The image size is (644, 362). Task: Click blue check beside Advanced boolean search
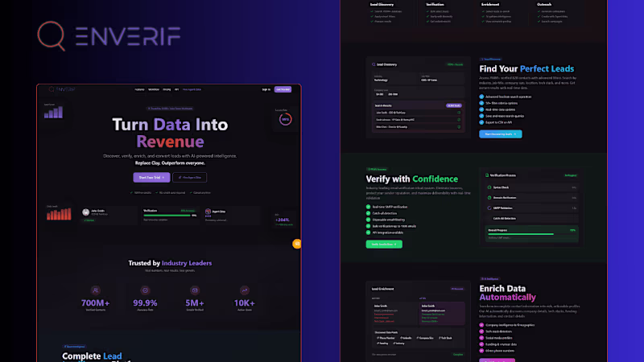481,97
